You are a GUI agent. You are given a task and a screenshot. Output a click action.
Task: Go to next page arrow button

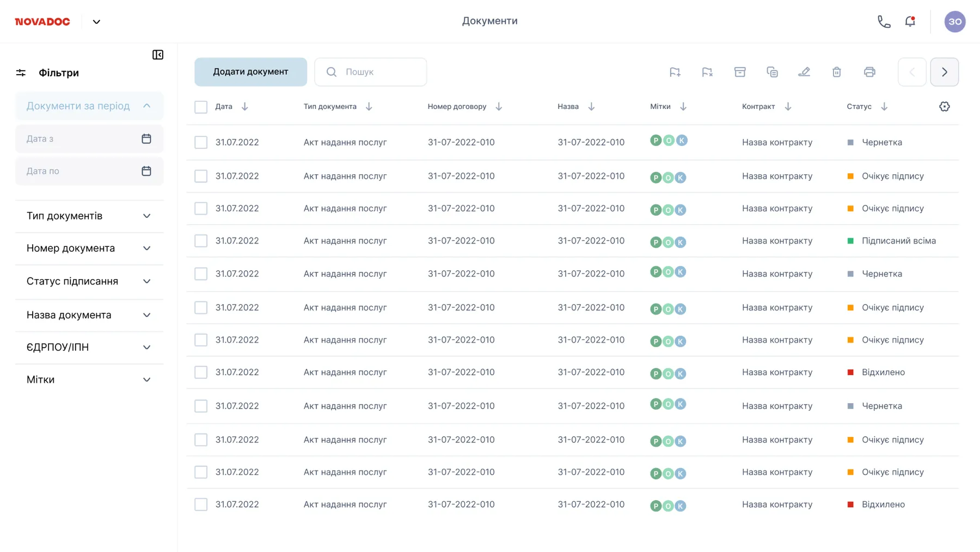coord(945,72)
